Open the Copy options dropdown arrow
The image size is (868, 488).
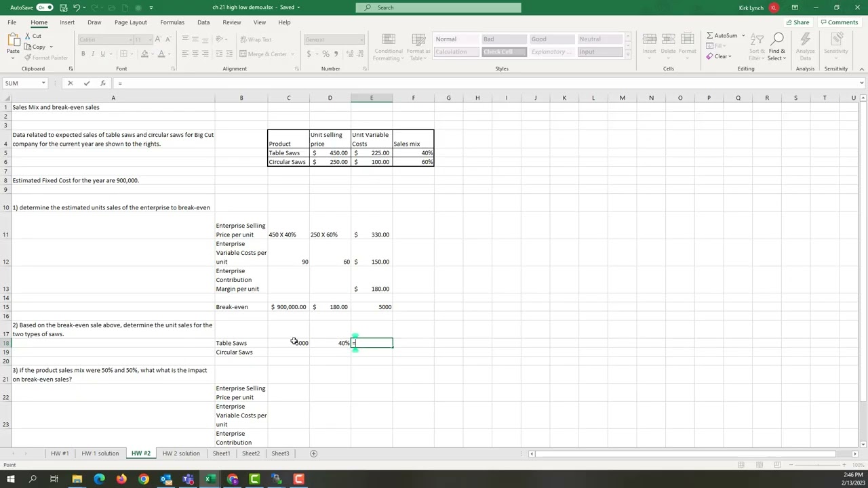[x=52, y=47]
